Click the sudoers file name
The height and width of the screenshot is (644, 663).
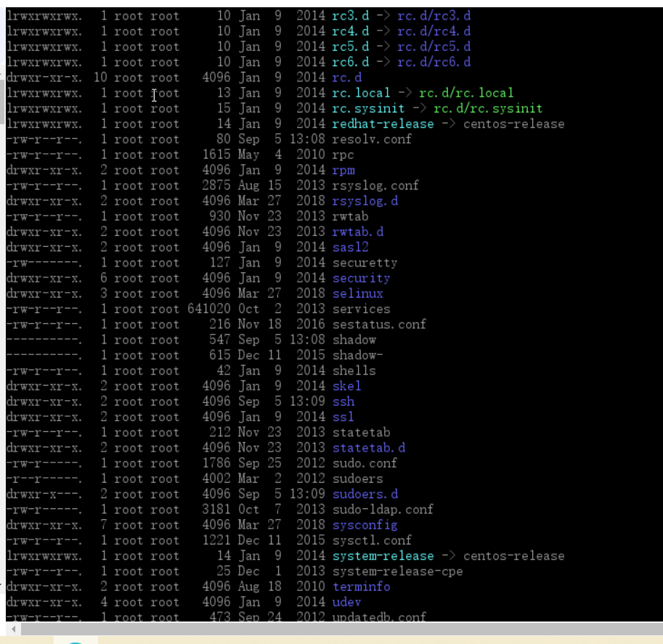point(357,478)
